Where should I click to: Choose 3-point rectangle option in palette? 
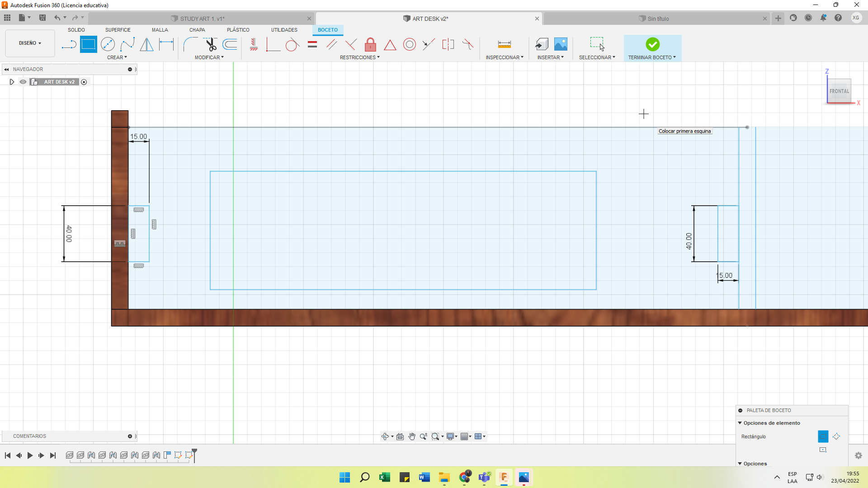(x=836, y=436)
